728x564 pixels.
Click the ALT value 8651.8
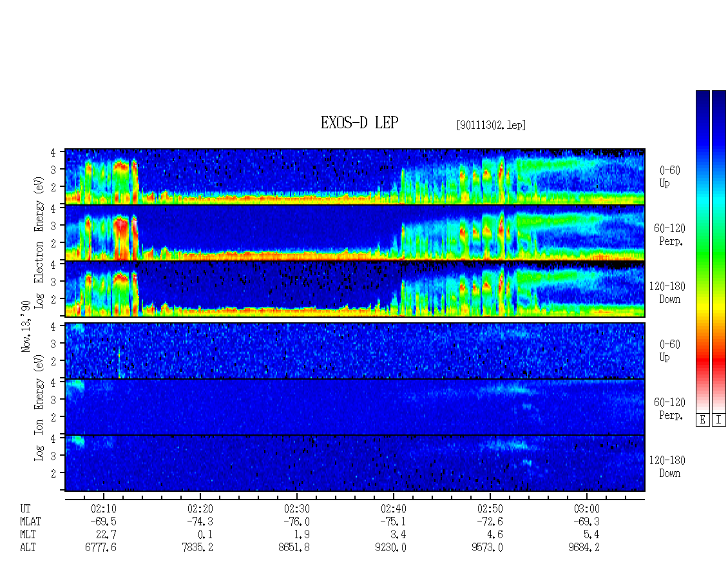(294, 548)
